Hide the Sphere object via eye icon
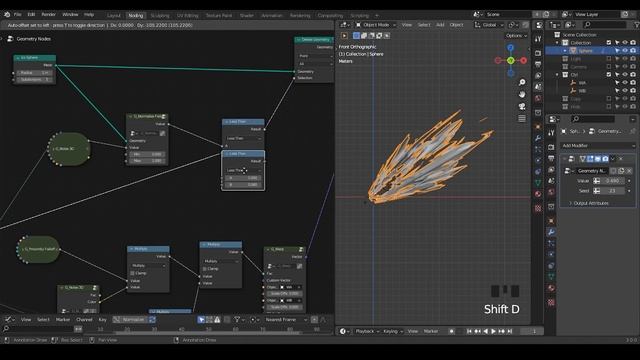This screenshot has height=360, width=640. click(625, 51)
